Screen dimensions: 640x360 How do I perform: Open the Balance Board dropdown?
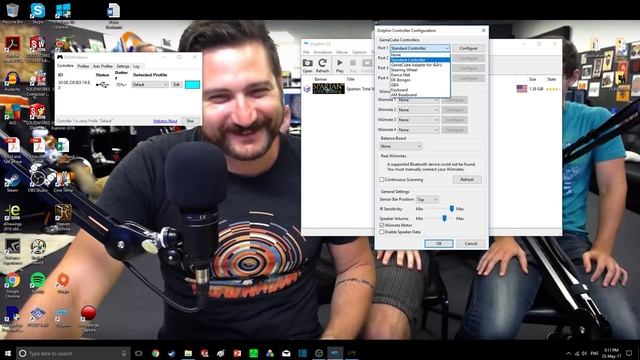pyautogui.click(x=400, y=146)
